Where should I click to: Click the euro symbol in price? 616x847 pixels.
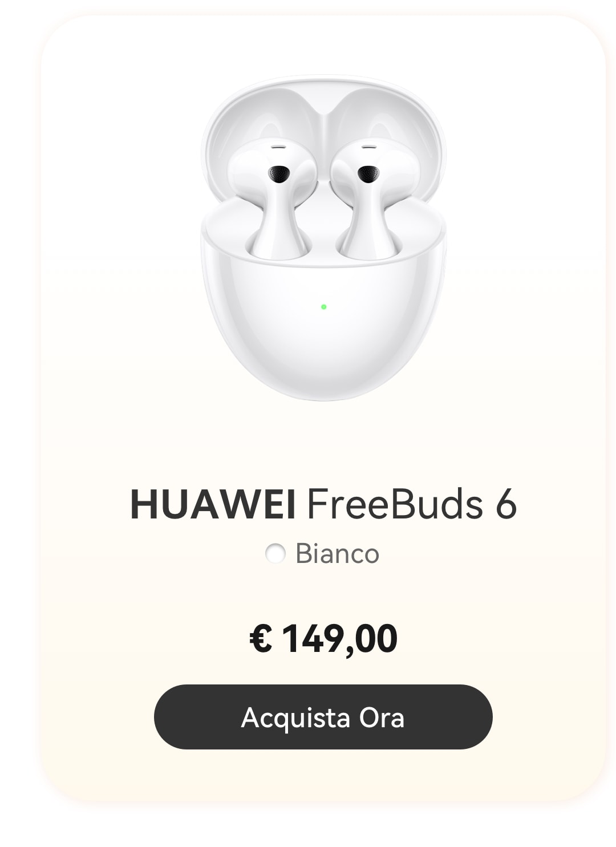pyautogui.click(x=261, y=639)
